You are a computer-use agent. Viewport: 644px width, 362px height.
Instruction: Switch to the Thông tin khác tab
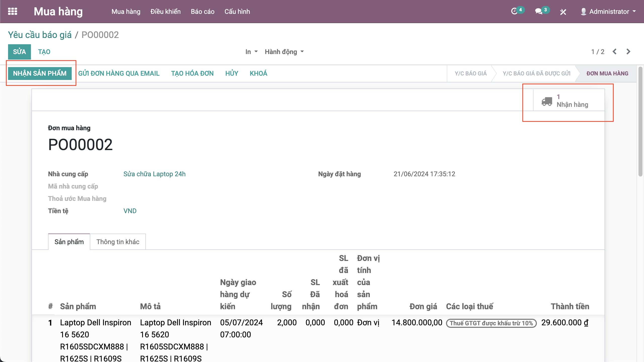pos(118,242)
